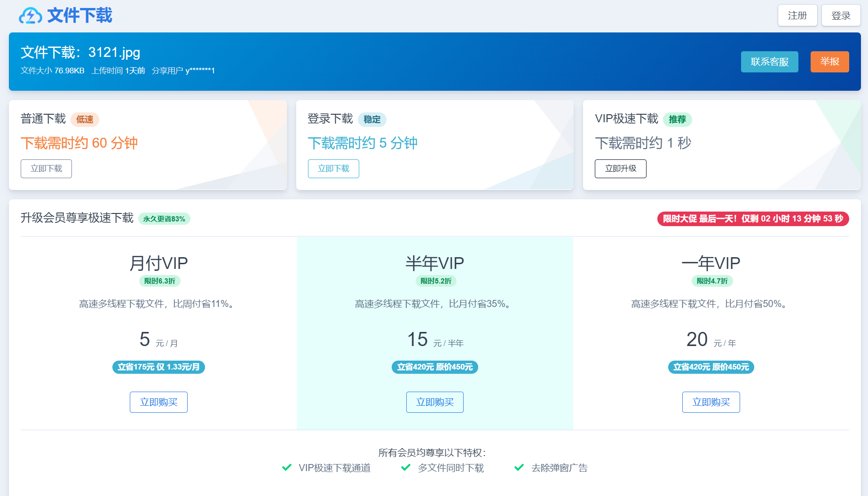Buy the 月付VIP plan
Viewport: 868px width, 496px height.
pos(158,402)
